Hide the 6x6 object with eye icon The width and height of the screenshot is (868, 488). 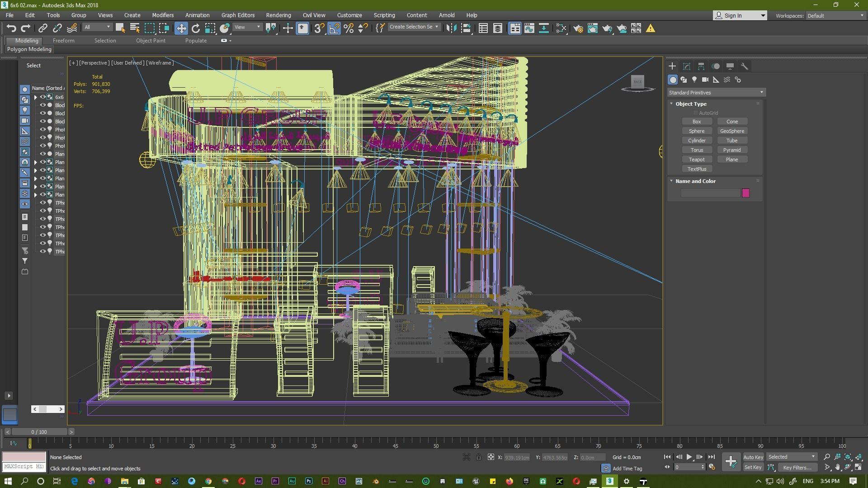coord(43,97)
